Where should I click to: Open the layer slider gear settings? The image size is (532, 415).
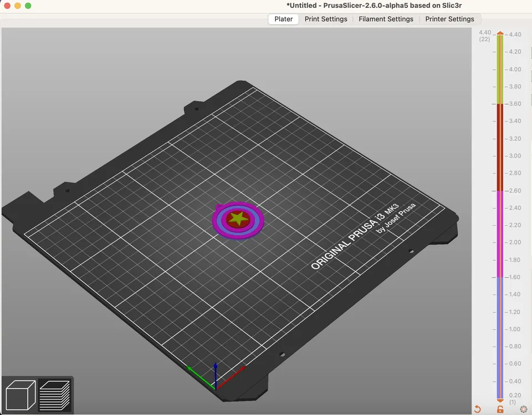[x=524, y=409]
